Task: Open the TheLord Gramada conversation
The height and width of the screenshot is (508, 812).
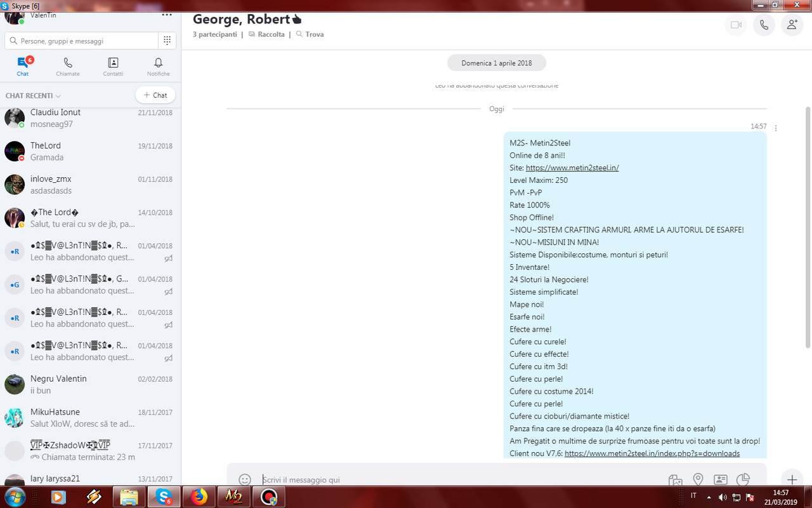Action: point(90,152)
